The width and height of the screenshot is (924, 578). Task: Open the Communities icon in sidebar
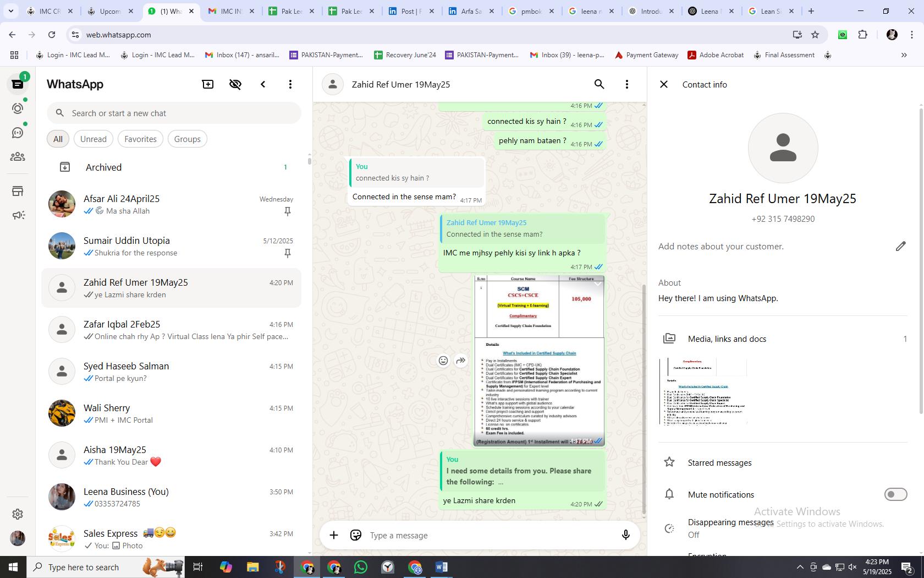point(18,157)
